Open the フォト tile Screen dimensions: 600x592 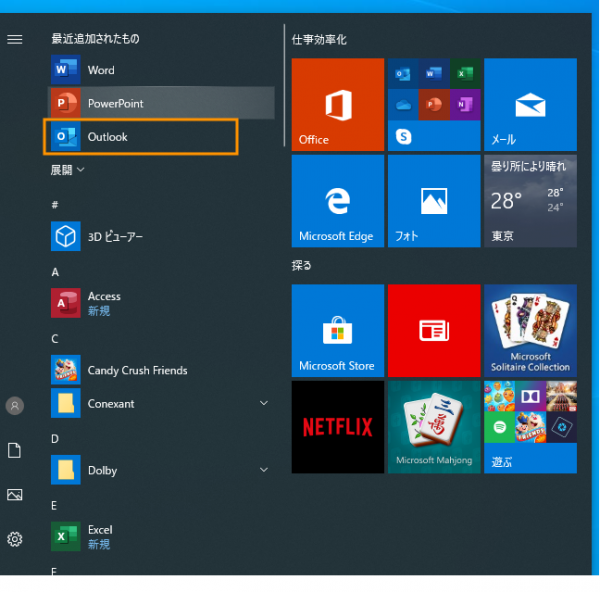click(434, 201)
